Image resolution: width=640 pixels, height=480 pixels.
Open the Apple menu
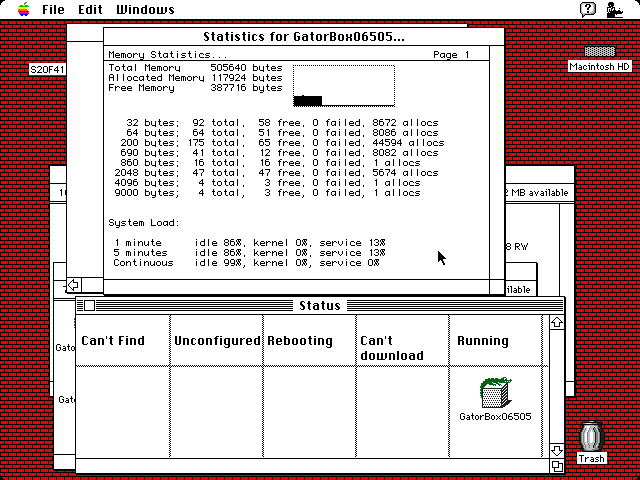[24, 9]
